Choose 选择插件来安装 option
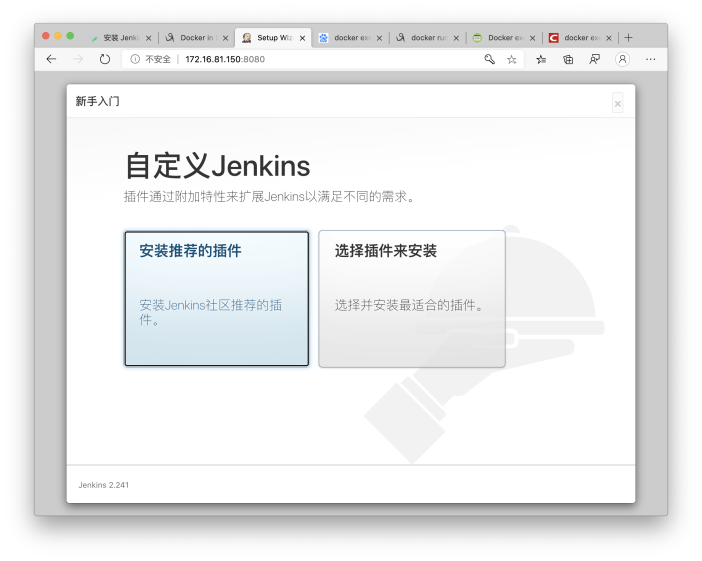This screenshot has width=702, height=561. (412, 299)
